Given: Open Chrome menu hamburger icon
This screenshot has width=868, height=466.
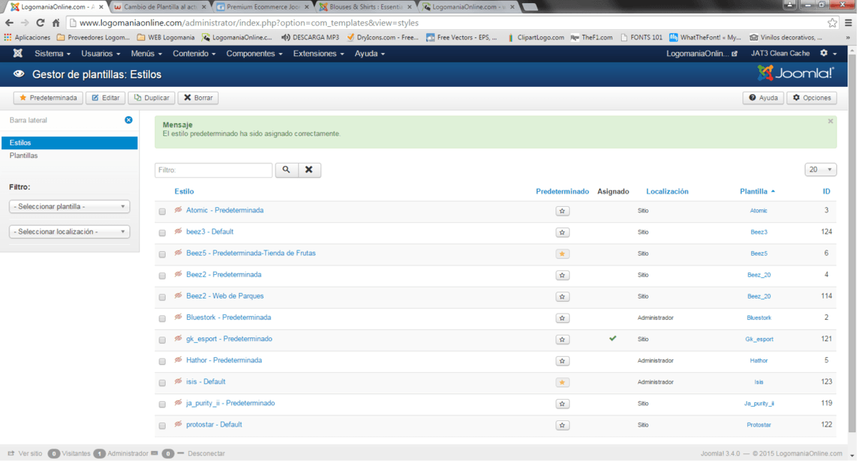Looking at the screenshot, I should (848, 23).
